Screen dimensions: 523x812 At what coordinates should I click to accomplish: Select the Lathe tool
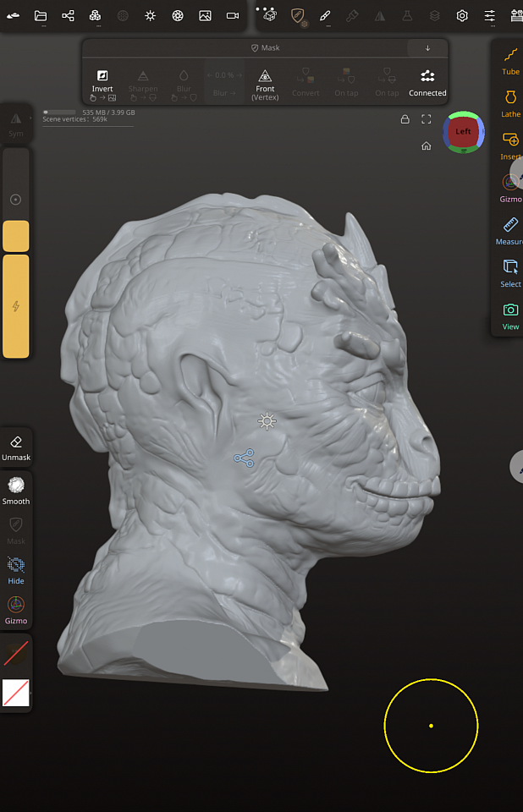tap(510, 102)
